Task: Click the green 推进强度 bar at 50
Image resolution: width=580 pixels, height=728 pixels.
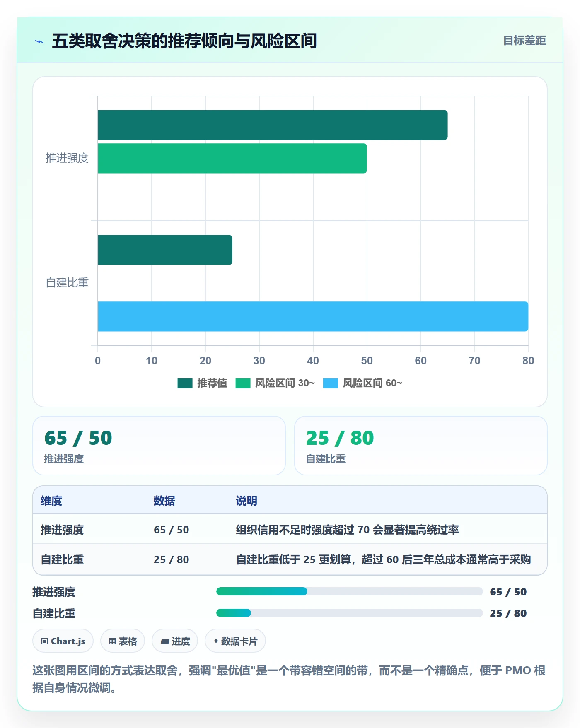Action: click(232, 158)
